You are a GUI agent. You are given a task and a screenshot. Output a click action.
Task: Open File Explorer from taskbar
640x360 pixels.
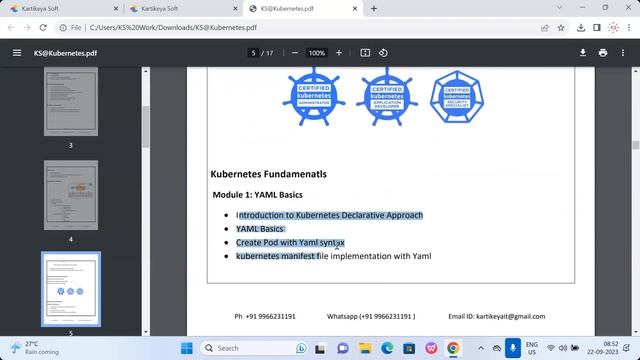pos(365,348)
